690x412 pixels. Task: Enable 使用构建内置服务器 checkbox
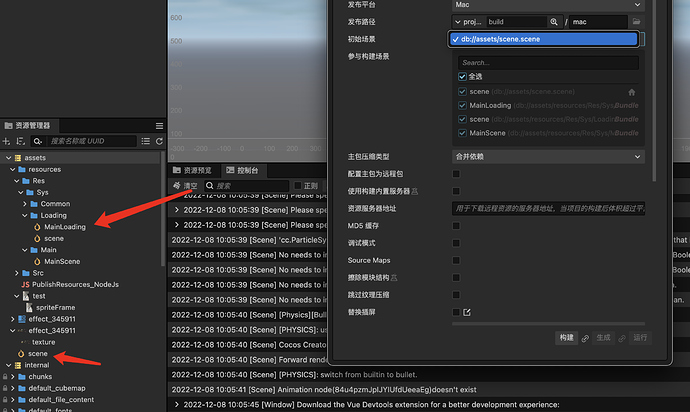tap(456, 191)
